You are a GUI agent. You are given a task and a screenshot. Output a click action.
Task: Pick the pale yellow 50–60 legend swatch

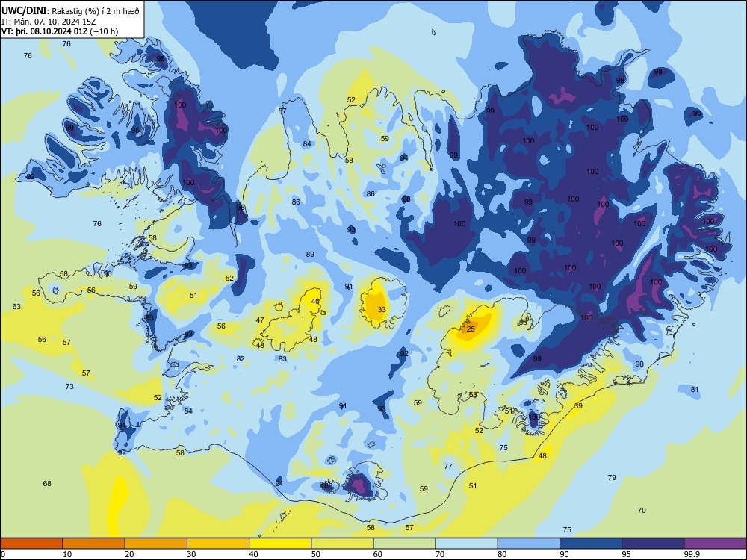tap(342, 544)
